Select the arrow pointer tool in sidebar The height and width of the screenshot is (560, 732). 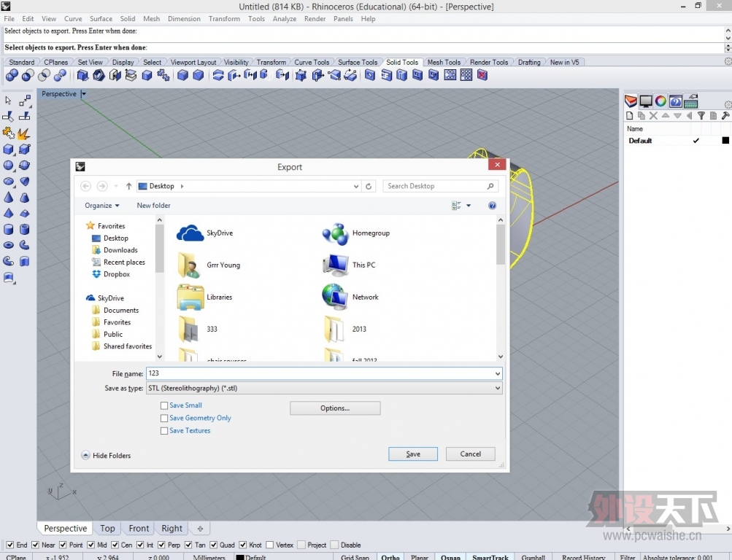pos(8,100)
